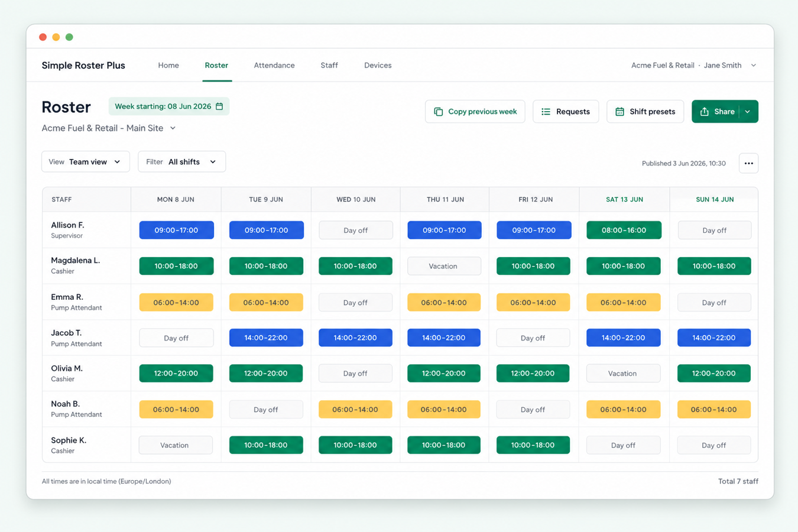798x532 pixels.
Task: Open Emma R. Monday 06:00-14:00 shift
Action: [x=176, y=302]
